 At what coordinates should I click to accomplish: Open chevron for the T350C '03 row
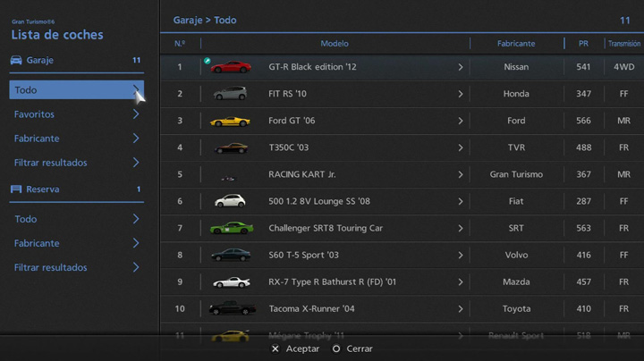click(461, 147)
